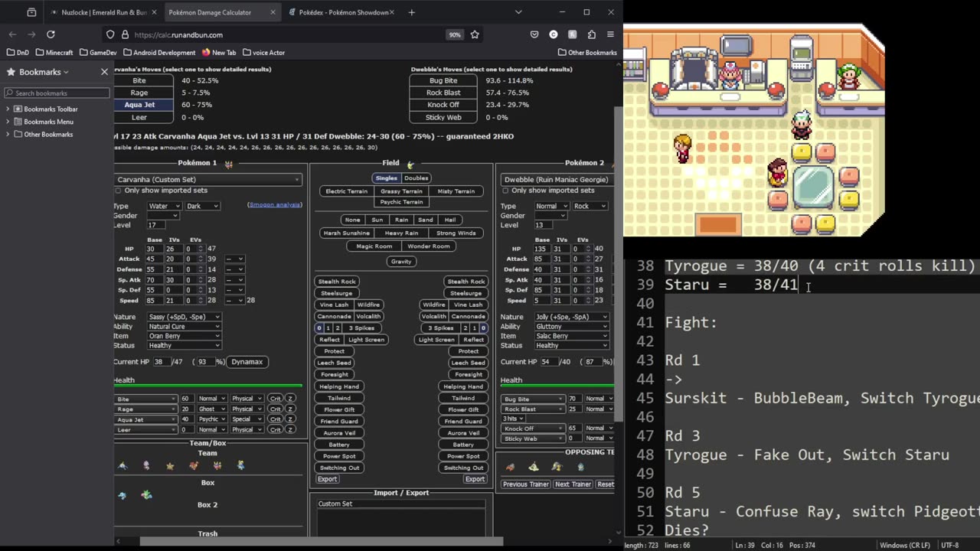Open the Carvanha (Custom Set) selector
This screenshot has height=551, width=980.
tap(208, 180)
